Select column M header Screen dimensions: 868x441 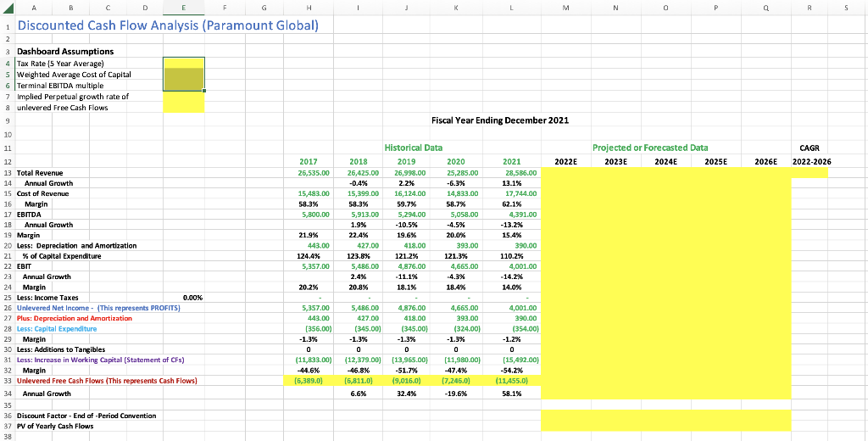(565, 8)
